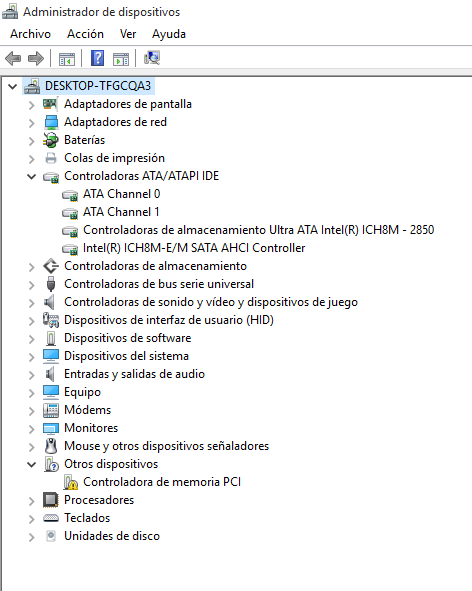The height and width of the screenshot is (591, 472).
Task: Click the Procesadores chip icon
Action: (51, 500)
